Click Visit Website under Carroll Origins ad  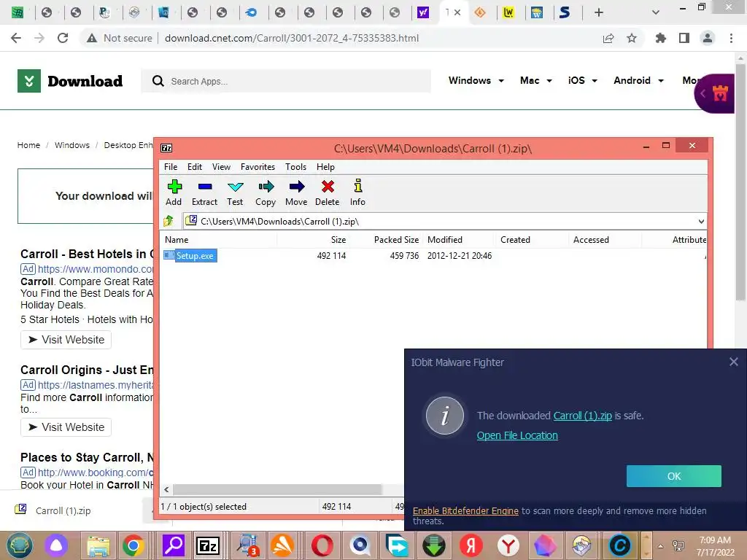[66, 427]
